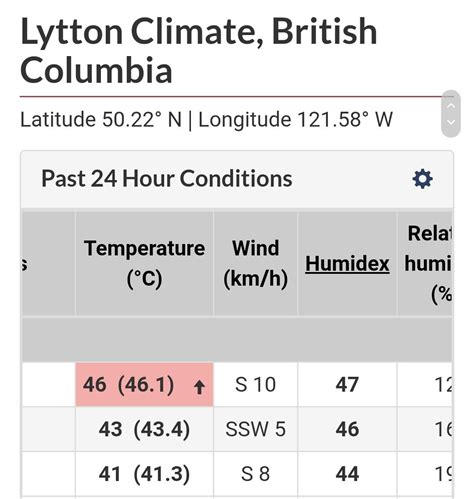Viewport: 474px width, 499px height.
Task: Click the Past 24 Hour Conditions heading
Action: tap(167, 179)
